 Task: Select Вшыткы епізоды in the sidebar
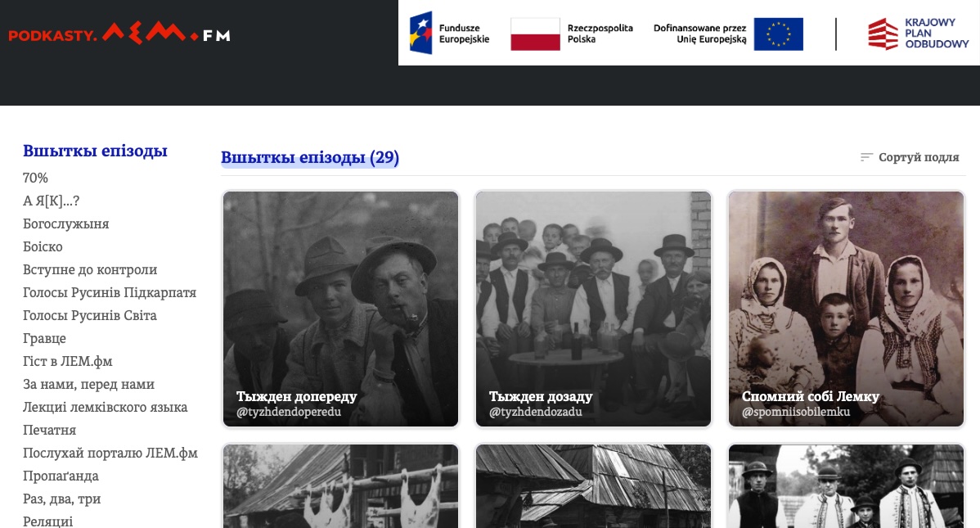95,151
